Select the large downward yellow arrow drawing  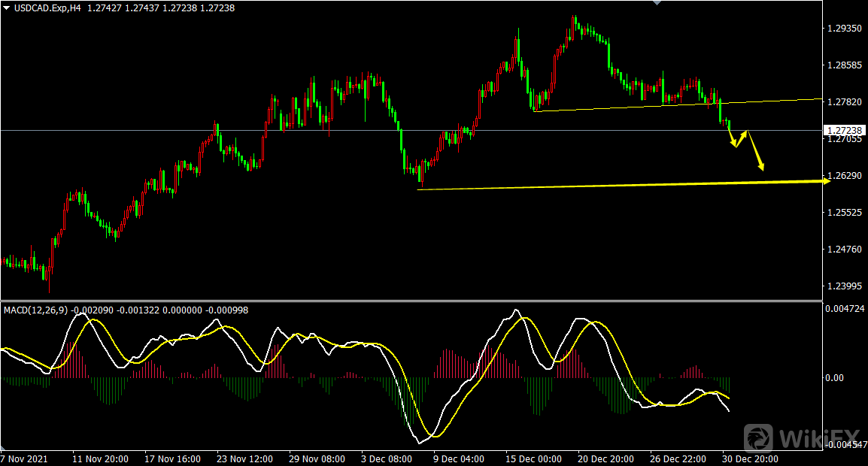pos(756,151)
